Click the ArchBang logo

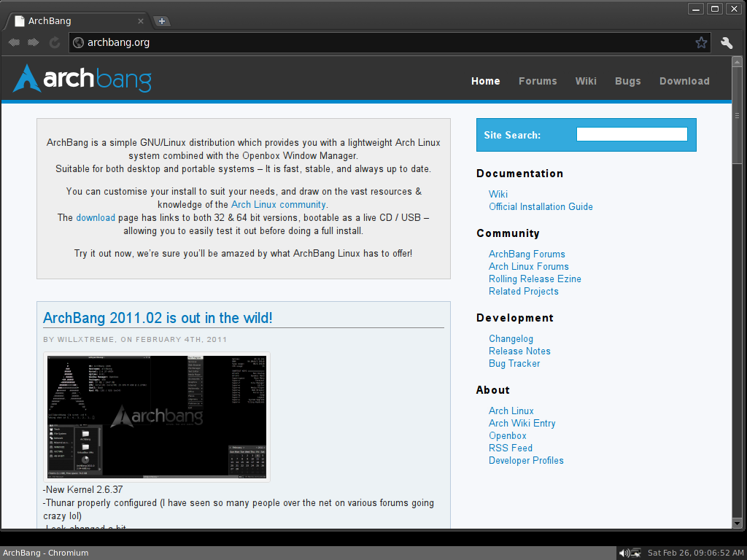click(82, 79)
